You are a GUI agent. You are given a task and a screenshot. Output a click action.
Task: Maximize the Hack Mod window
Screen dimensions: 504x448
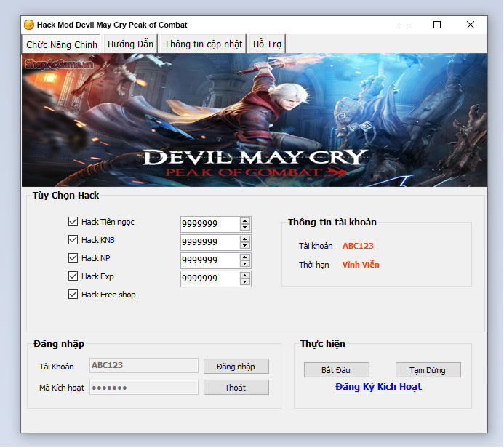(x=437, y=25)
